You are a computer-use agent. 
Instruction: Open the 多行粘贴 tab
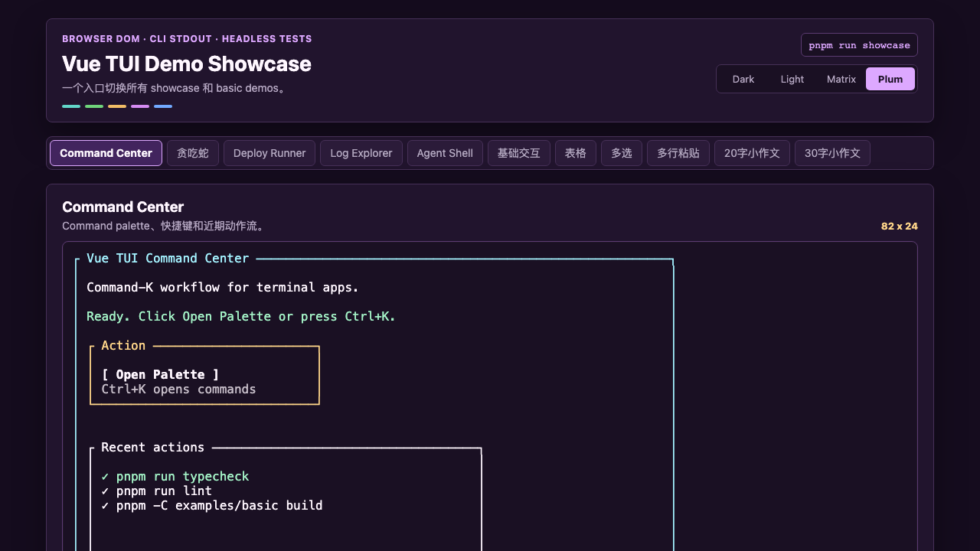tap(678, 153)
